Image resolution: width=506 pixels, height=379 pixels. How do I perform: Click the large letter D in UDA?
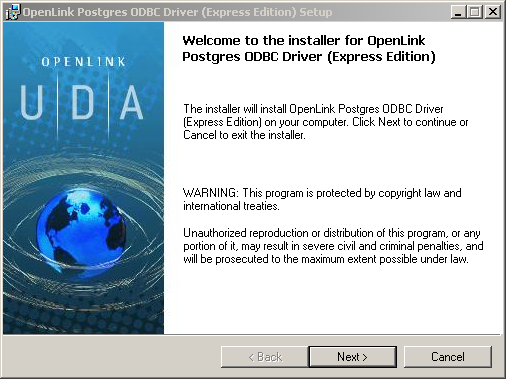83,102
